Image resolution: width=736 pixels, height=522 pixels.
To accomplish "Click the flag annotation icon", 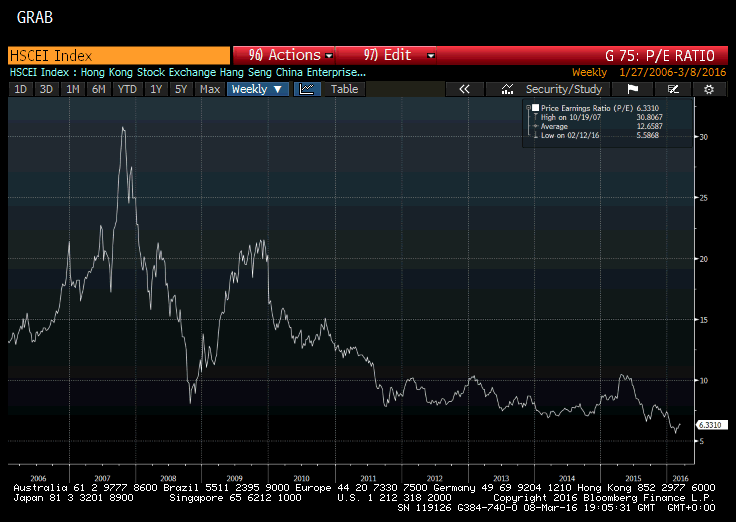I will coord(632,89).
